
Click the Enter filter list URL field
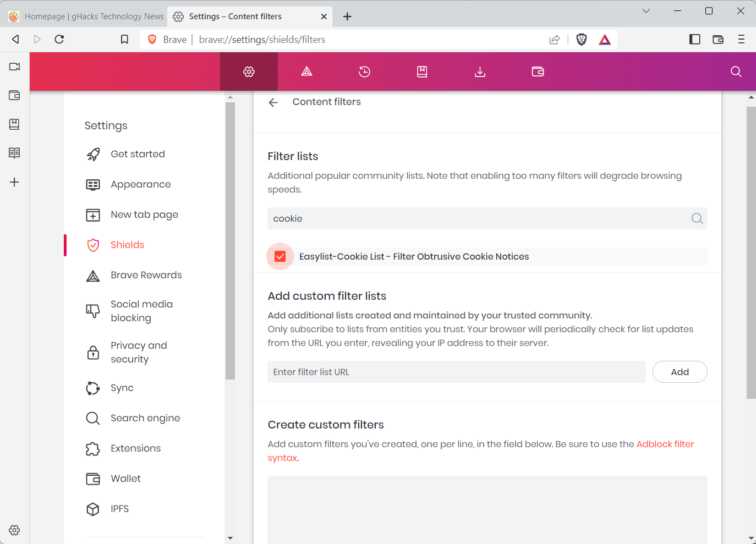coord(456,372)
